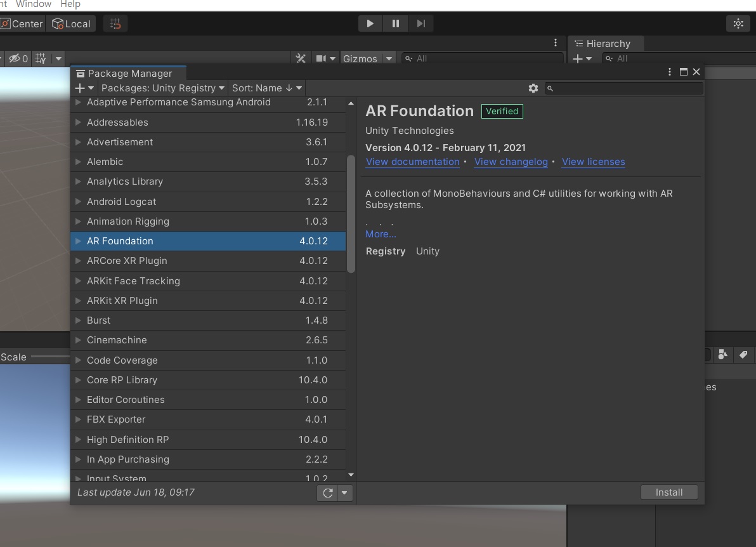Toggle grid snapping icon in toolbar
This screenshot has width=756, height=547.
pos(115,23)
